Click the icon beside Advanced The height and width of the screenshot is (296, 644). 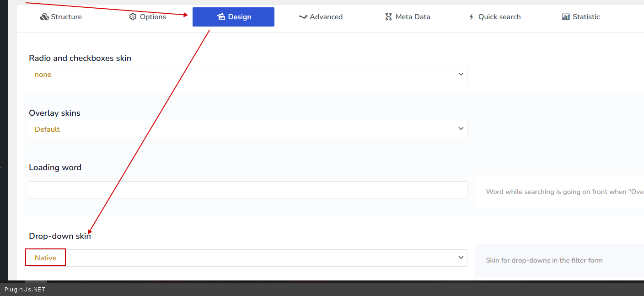[303, 17]
